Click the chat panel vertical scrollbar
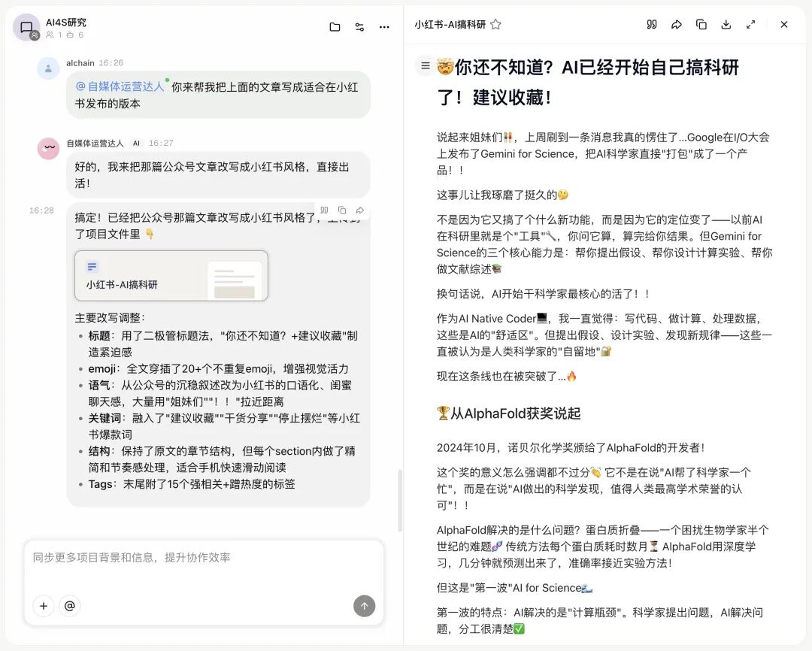Image resolution: width=812 pixels, height=651 pixels. (x=400, y=501)
